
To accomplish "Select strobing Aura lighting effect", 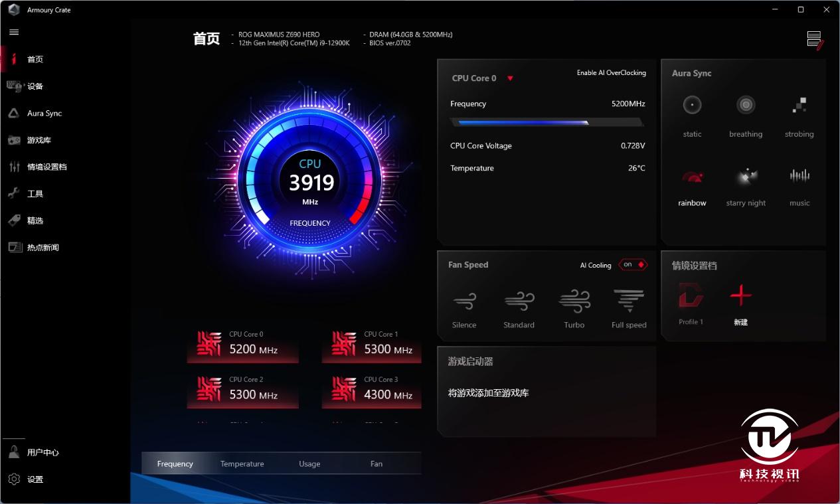I will click(799, 116).
